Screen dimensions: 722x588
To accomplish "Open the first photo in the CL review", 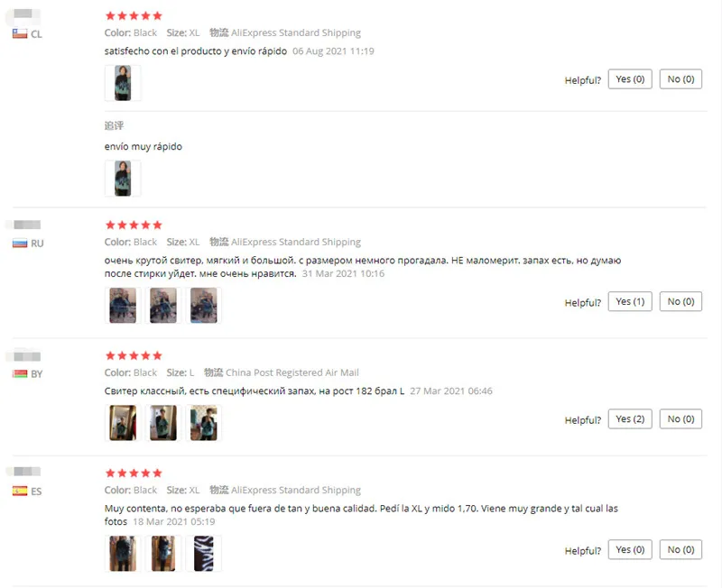I will tap(123, 83).
